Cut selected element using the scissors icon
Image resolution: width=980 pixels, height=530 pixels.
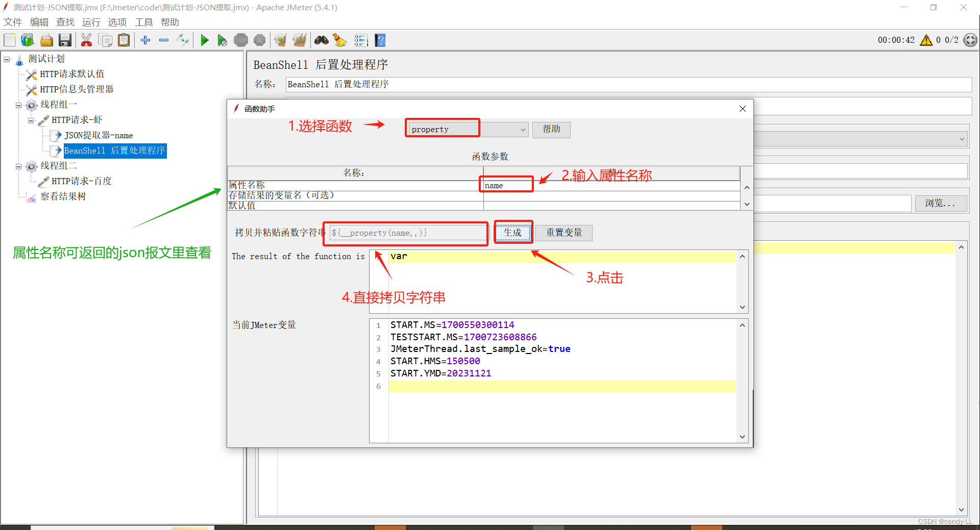(x=86, y=40)
